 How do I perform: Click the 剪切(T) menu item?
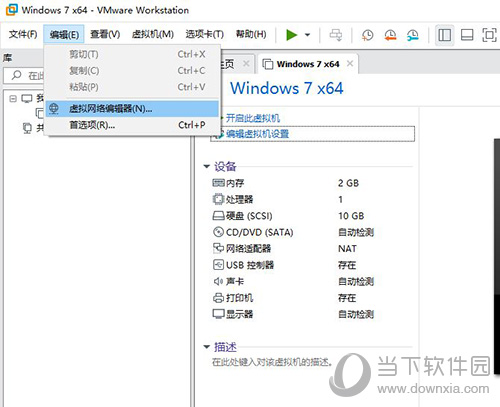[x=132, y=54]
